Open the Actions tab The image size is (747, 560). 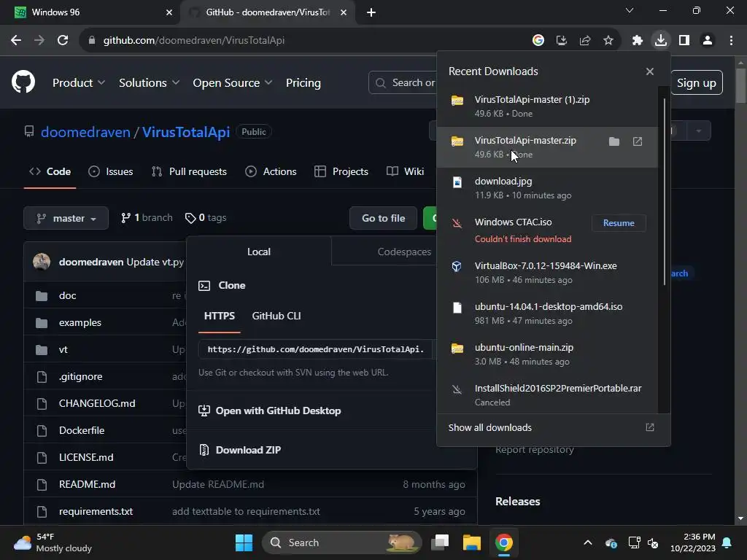coord(271,171)
